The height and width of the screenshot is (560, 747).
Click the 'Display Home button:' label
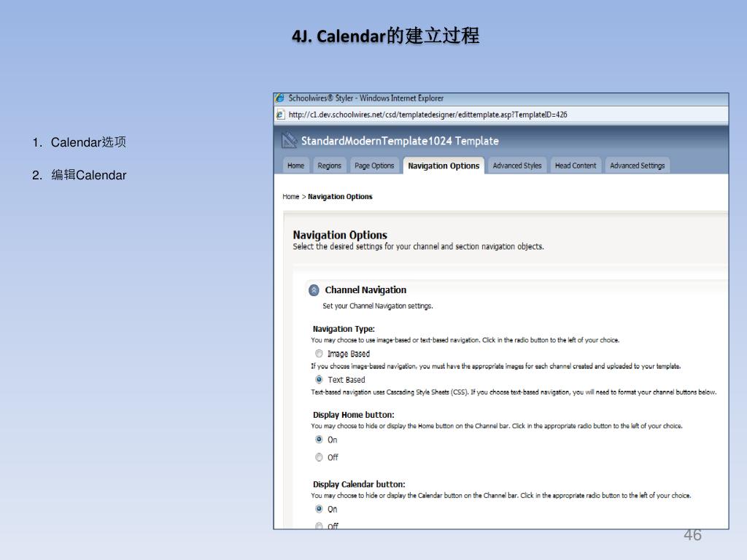[x=354, y=415]
